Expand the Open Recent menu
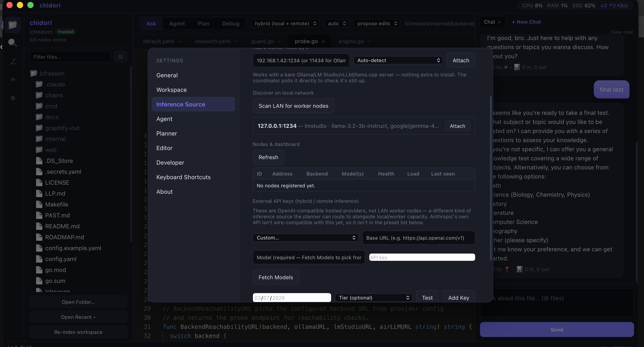Viewport: 644px width, 347px height. [78, 317]
